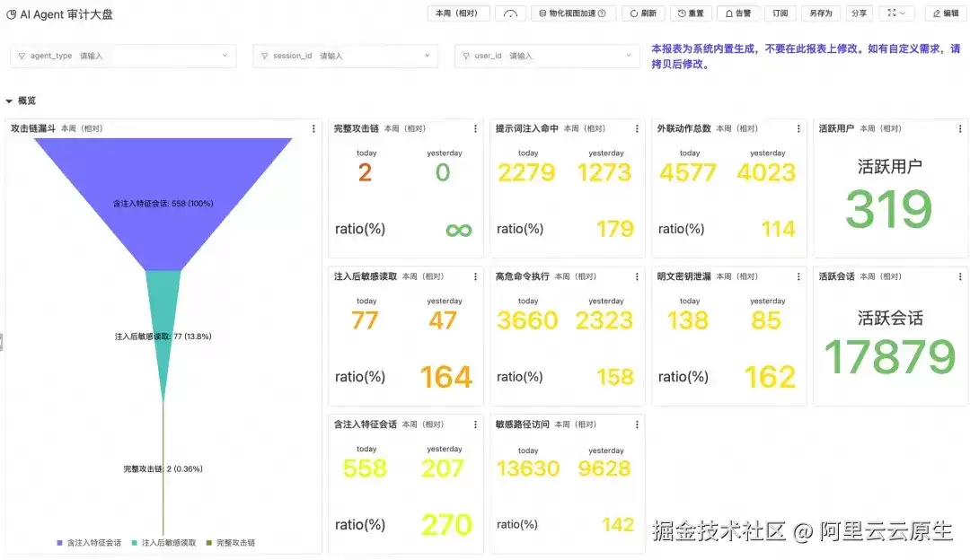
Task: Click the 刷新 button
Action: click(x=643, y=13)
